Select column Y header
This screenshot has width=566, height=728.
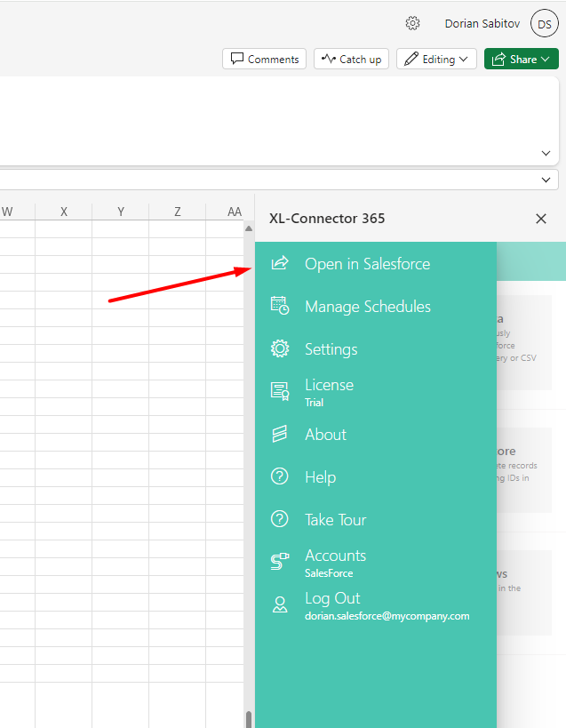[121, 212]
